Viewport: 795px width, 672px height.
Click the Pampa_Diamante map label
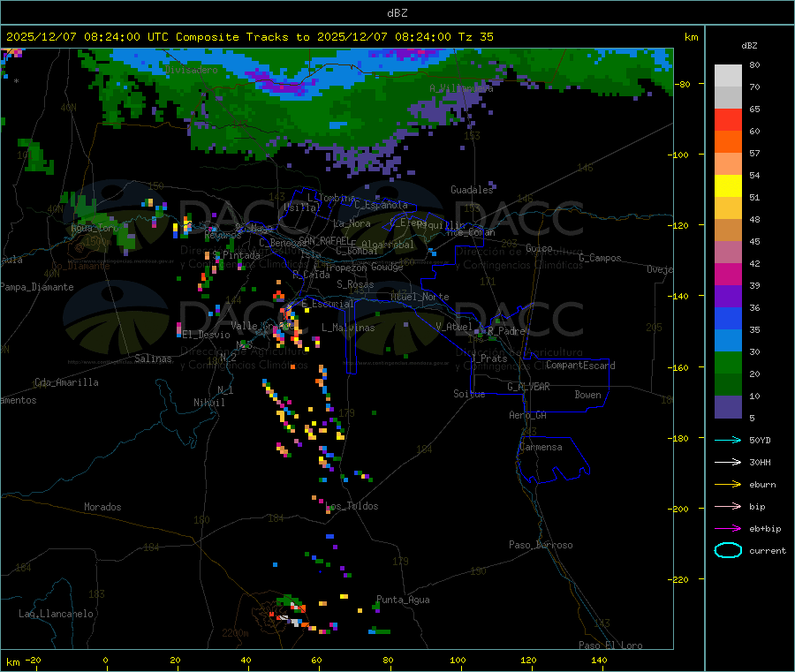point(36,287)
